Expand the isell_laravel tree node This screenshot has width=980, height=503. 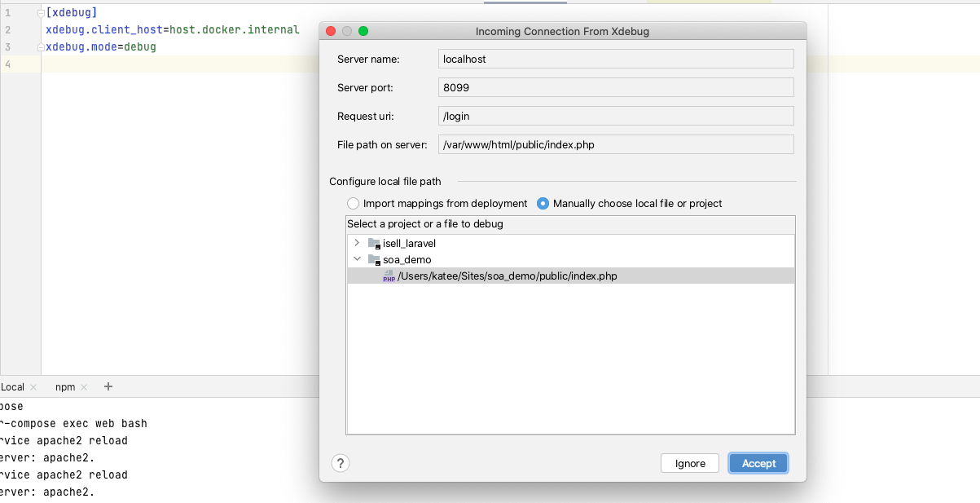[x=357, y=243]
